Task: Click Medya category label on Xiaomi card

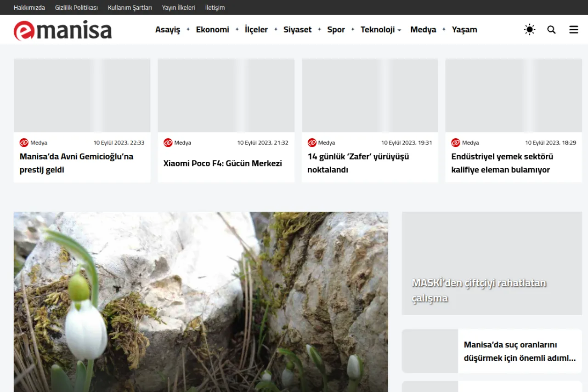Action: tap(183, 142)
